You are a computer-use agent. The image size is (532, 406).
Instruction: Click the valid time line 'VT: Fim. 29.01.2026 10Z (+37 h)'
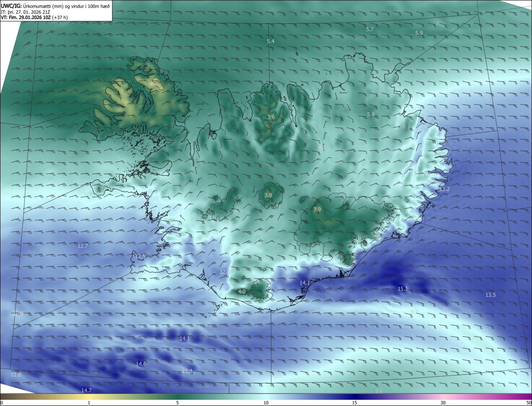[34, 17]
